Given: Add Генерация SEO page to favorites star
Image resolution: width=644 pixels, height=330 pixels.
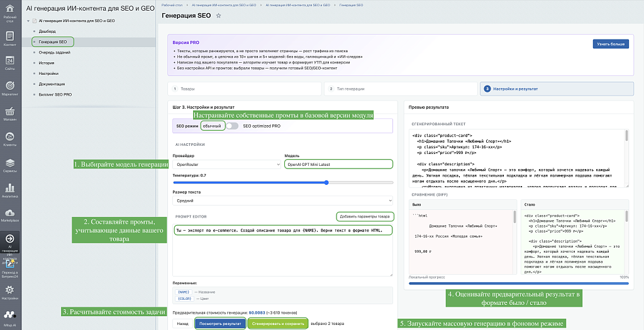Looking at the screenshot, I should click(x=218, y=16).
